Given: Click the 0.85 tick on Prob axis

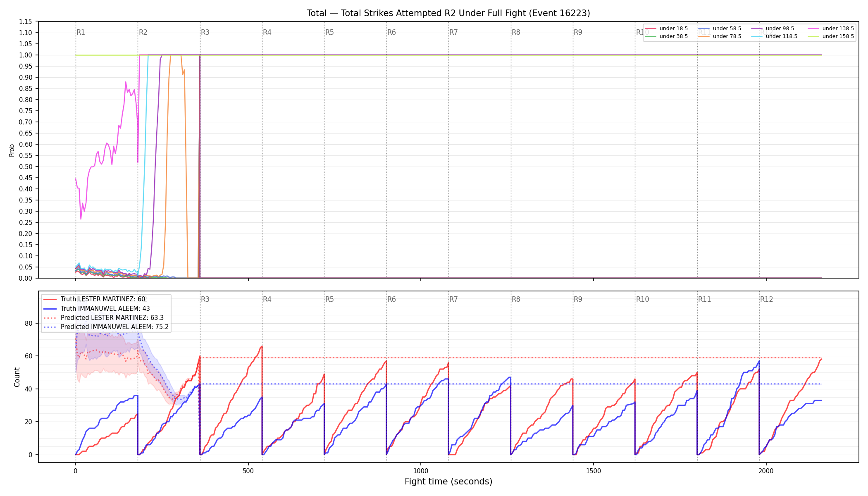Looking at the screenshot, I should click(26, 88).
